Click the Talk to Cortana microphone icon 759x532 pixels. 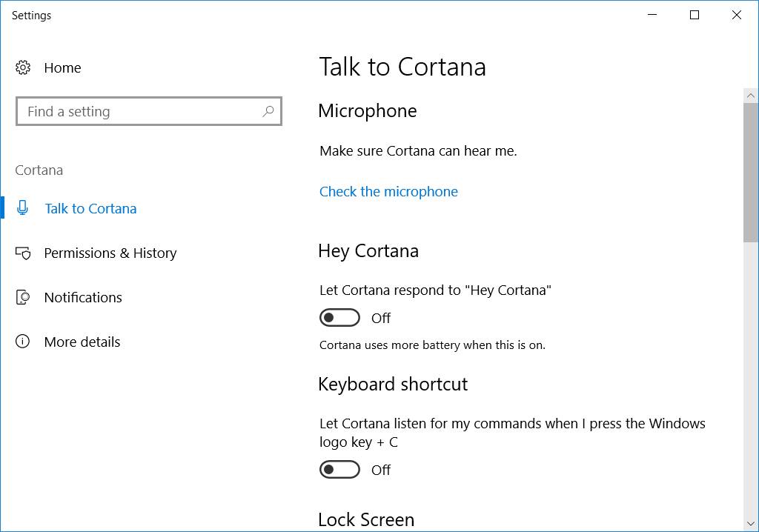(22, 208)
